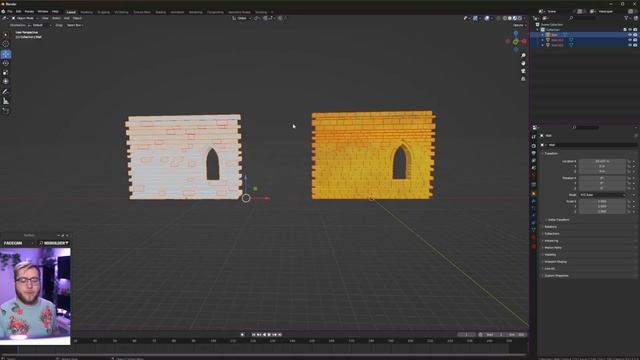Select the Add Cube tool
Viewport: 640px width, 360px height.
coord(6,111)
